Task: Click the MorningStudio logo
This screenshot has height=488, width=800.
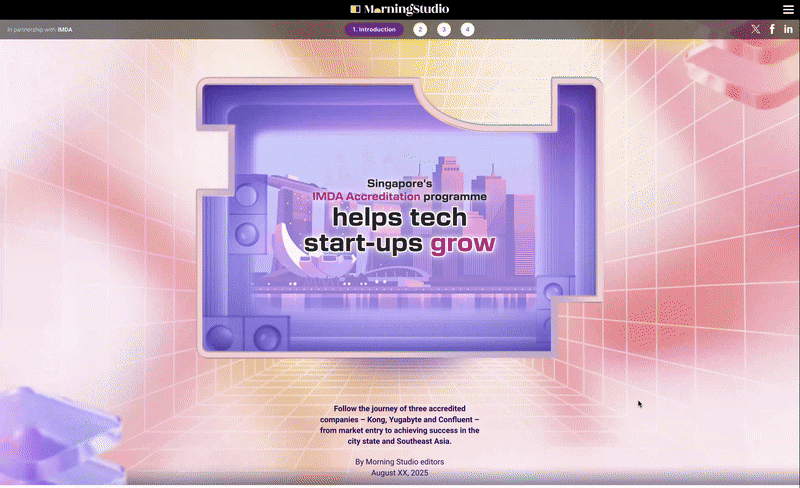Action: (399, 9)
